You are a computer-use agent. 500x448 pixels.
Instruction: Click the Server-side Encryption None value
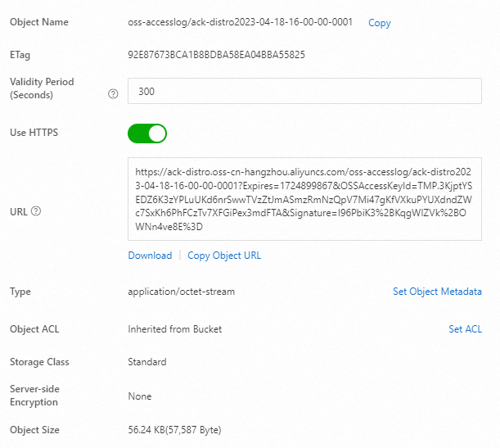click(x=140, y=396)
